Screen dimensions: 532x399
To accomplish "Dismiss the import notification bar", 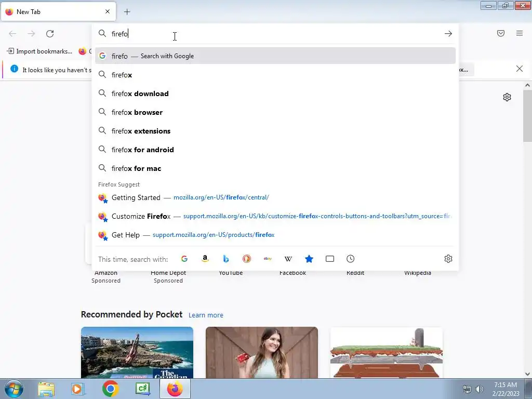I will pos(519,69).
